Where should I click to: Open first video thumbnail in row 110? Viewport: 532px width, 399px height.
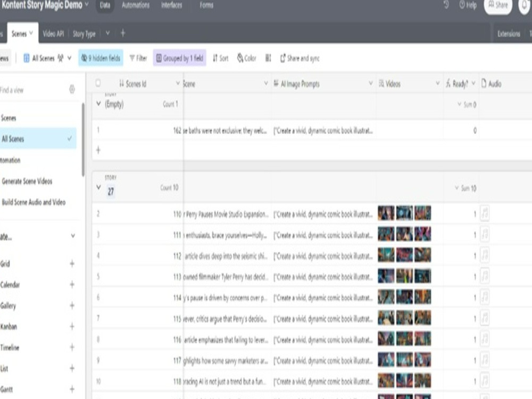[x=386, y=213]
